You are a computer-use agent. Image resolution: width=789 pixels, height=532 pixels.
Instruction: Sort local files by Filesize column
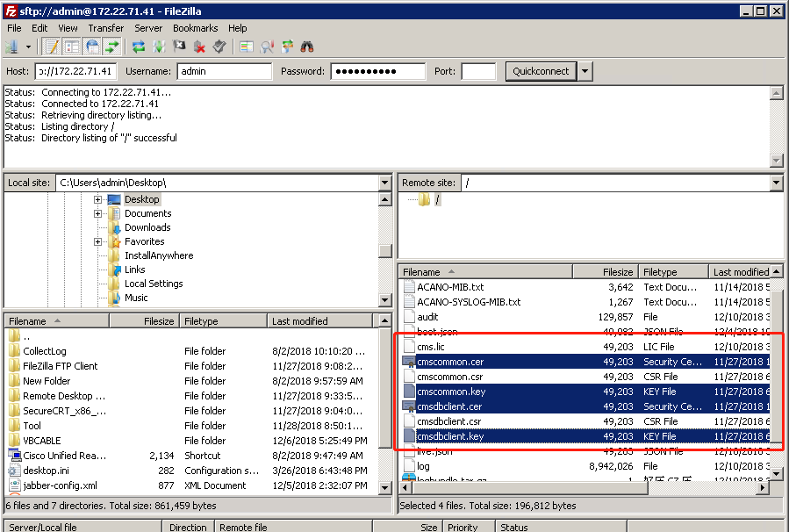(145, 321)
